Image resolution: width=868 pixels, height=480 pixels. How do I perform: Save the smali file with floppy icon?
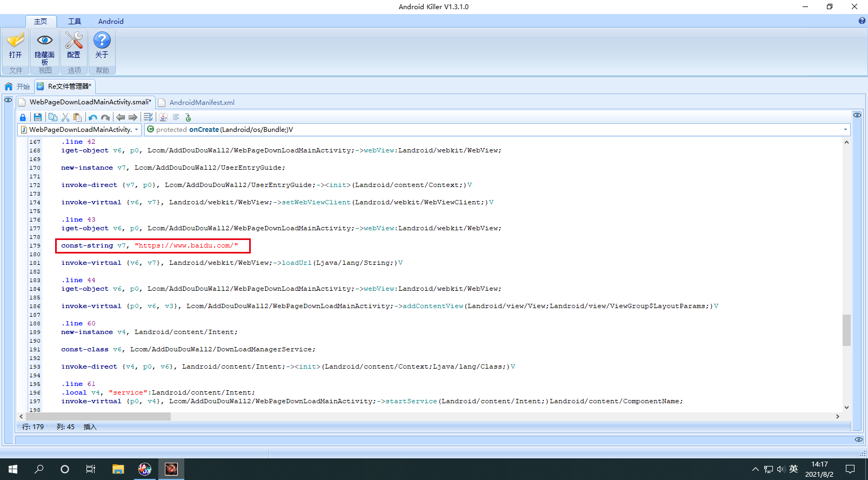click(37, 117)
